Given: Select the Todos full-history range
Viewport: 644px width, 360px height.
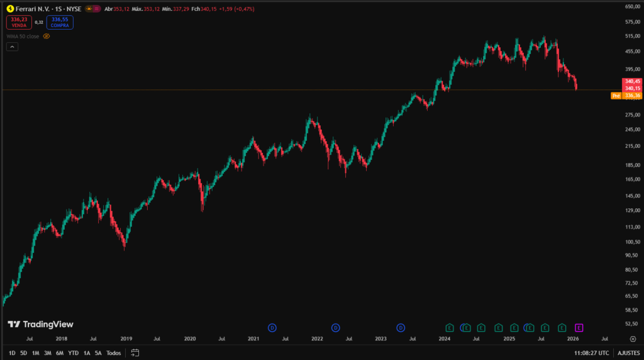Looking at the screenshot, I should 114,353.
